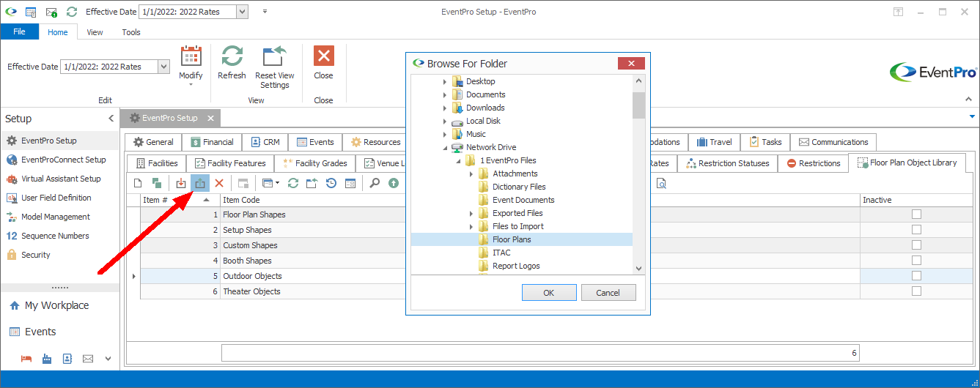
Task: Select the Report Logos folder
Action: [x=516, y=266]
